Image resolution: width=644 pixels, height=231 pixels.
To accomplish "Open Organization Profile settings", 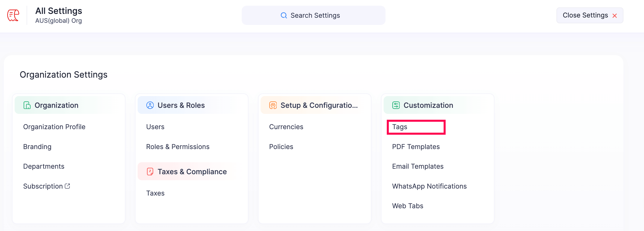I will pyautogui.click(x=54, y=127).
